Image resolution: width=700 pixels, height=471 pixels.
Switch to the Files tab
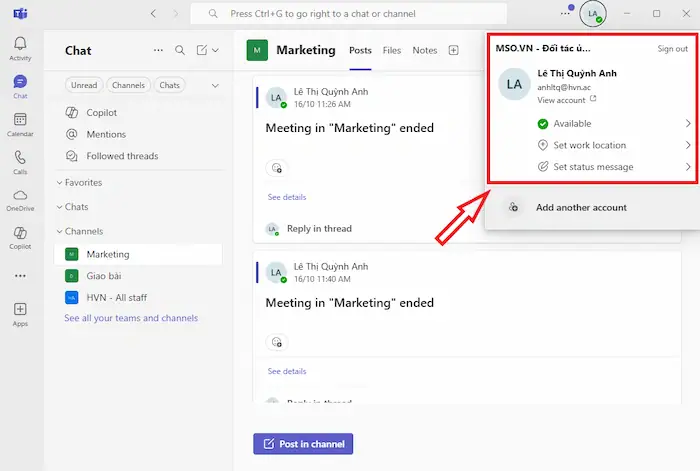tap(392, 50)
